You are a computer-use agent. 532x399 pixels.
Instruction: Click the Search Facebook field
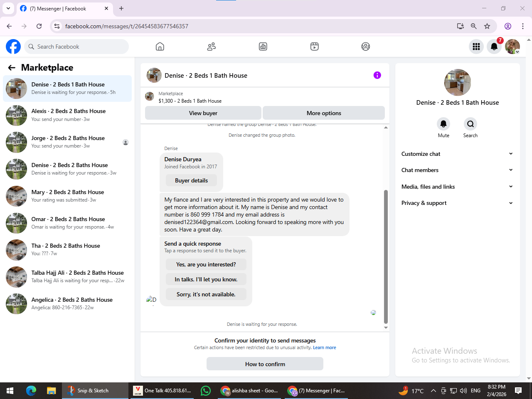(76, 47)
